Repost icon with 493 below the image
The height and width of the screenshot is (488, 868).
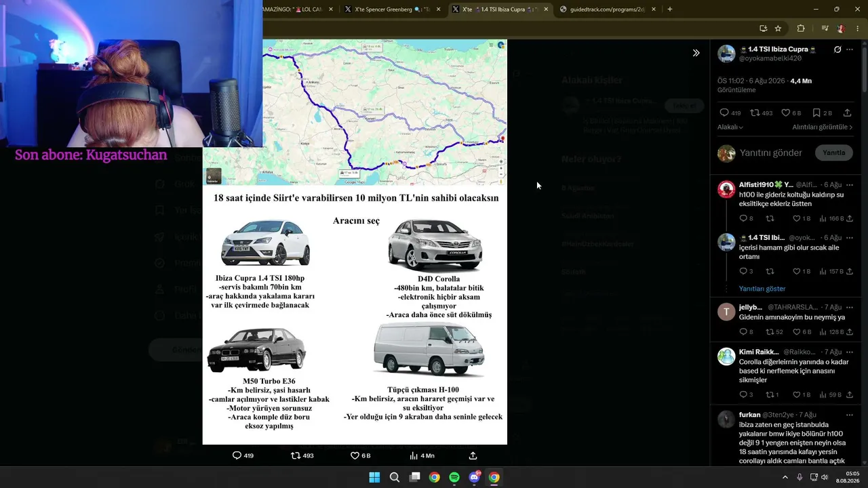pyautogui.click(x=302, y=455)
